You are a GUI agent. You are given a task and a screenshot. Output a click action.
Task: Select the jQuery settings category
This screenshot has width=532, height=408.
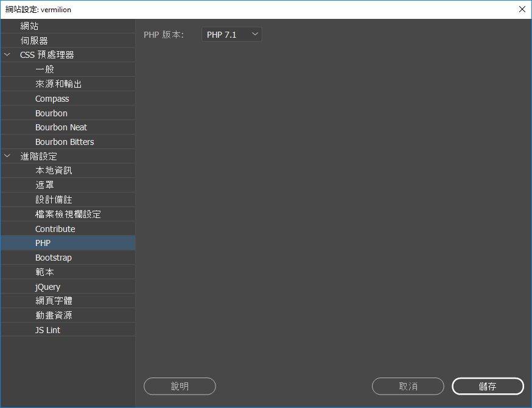click(x=47, y=286)
